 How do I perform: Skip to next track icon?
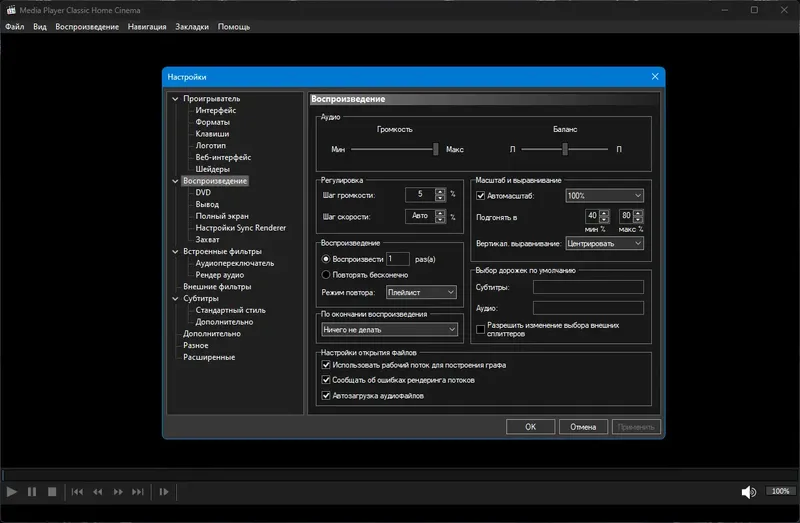point(139,492)
